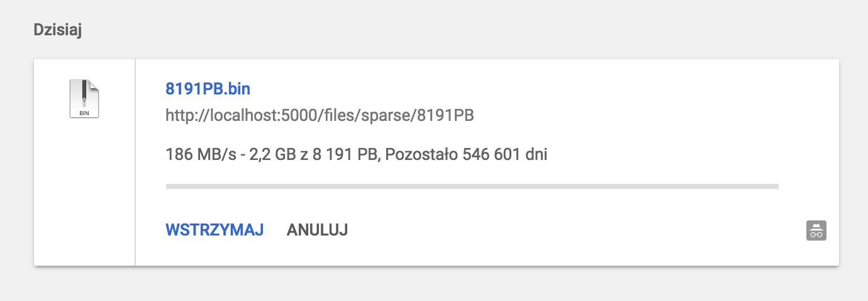Click the zipper graphic on file icon
Image resolution: width=868 pixels, height=301 pixels.
(83, 93)
